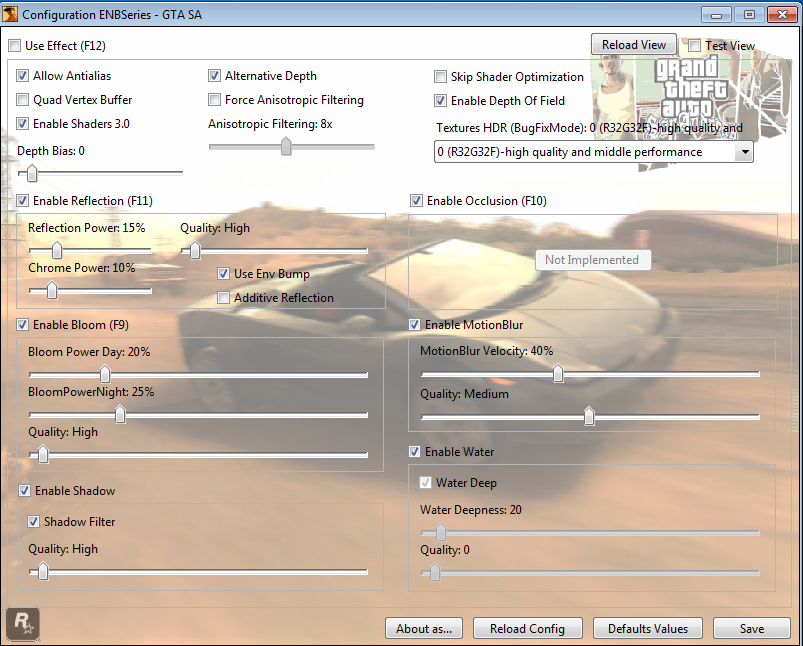The image size is (803, 646).
Task: Check the Additive Reflection option
Action: coord(224,298)
